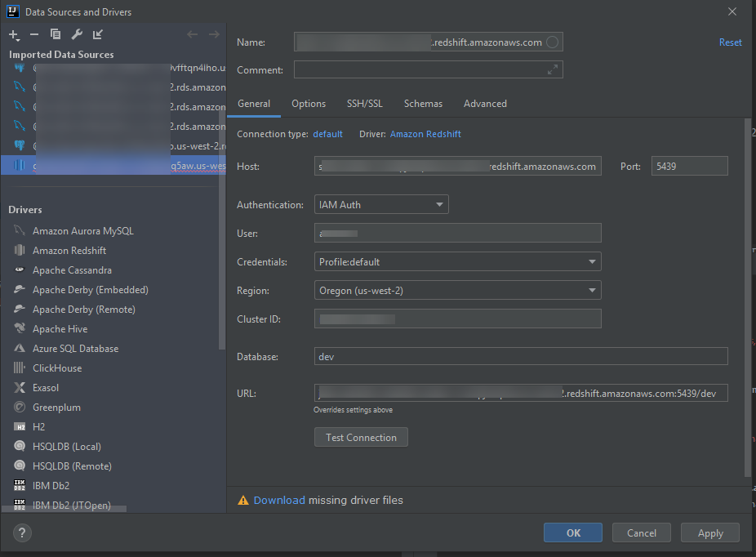This screenshot has height=557, width=756.
Task: Open the driver properties wrench icon
Action: (x=75, y=35)
